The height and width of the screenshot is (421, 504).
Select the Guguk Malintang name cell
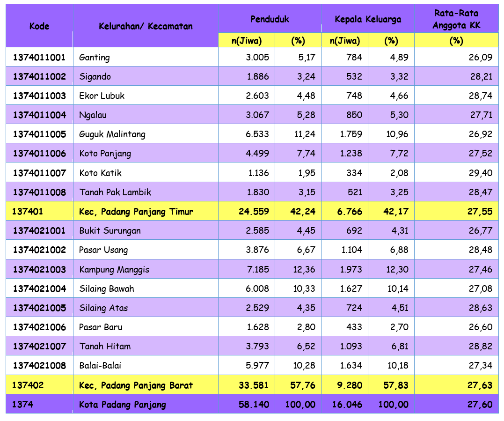pos(112,134)
